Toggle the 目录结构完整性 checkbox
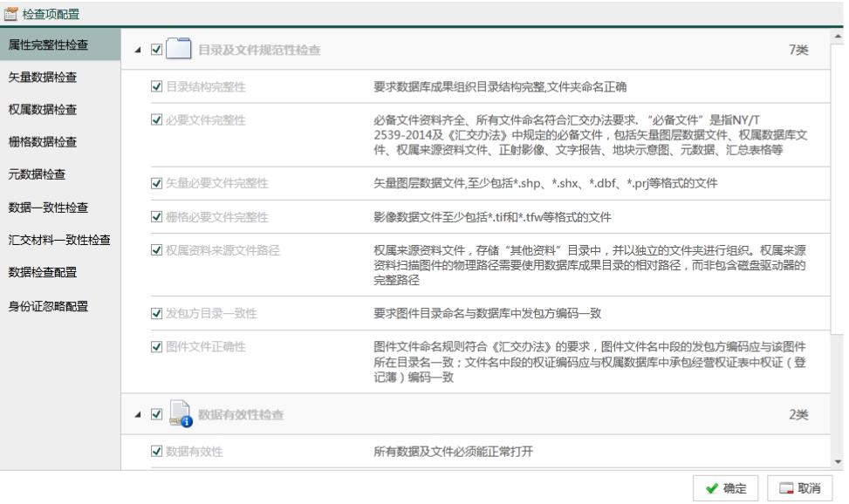The width and height of the screenshot is (849, 504). (x=157, y=86)
